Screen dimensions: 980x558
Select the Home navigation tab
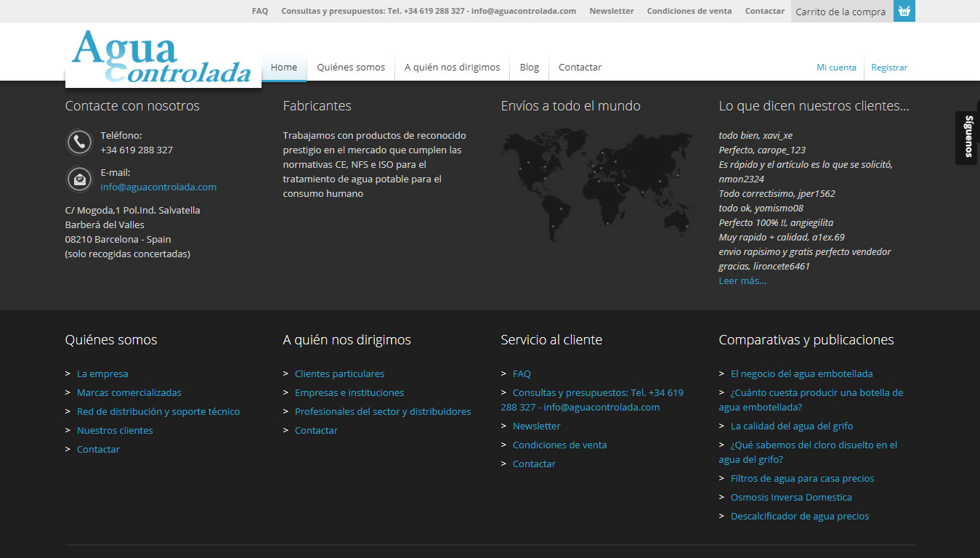click(283, 68)
